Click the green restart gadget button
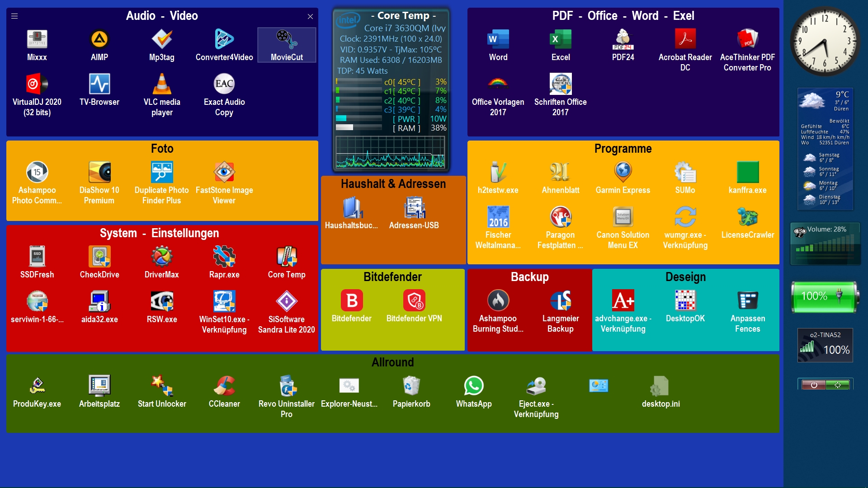868x488 pixels. [x=837, y=385]
